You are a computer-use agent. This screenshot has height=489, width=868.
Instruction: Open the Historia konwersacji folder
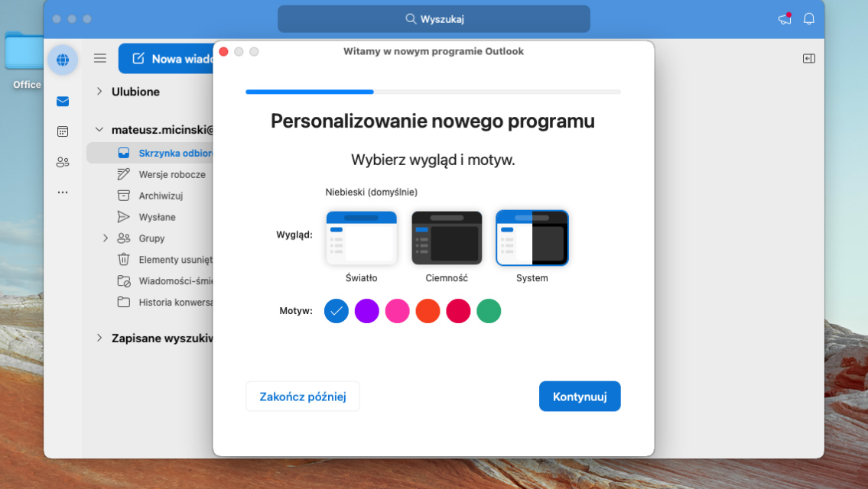(x=149, y=302)
